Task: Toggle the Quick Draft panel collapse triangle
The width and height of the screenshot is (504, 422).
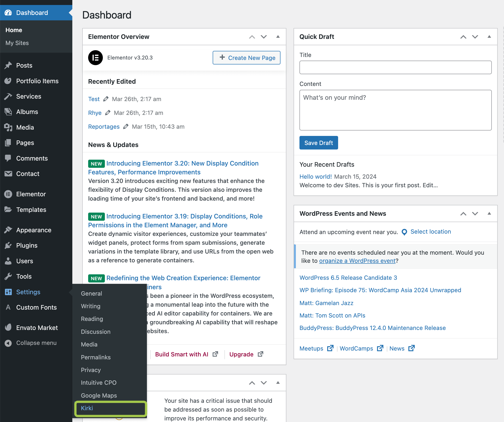Action: (489, 37)
